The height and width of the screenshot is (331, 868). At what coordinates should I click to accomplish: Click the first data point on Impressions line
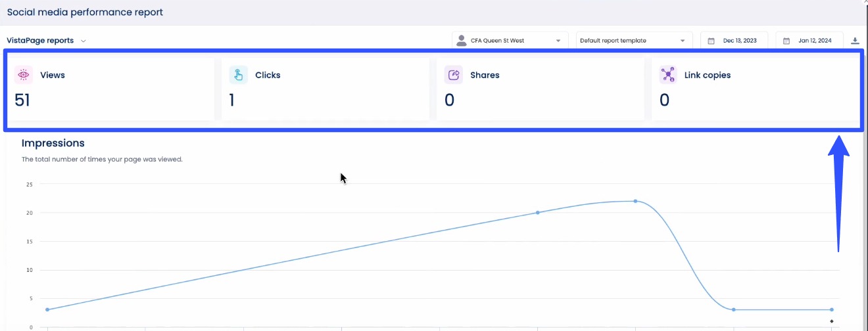(47, 309)
